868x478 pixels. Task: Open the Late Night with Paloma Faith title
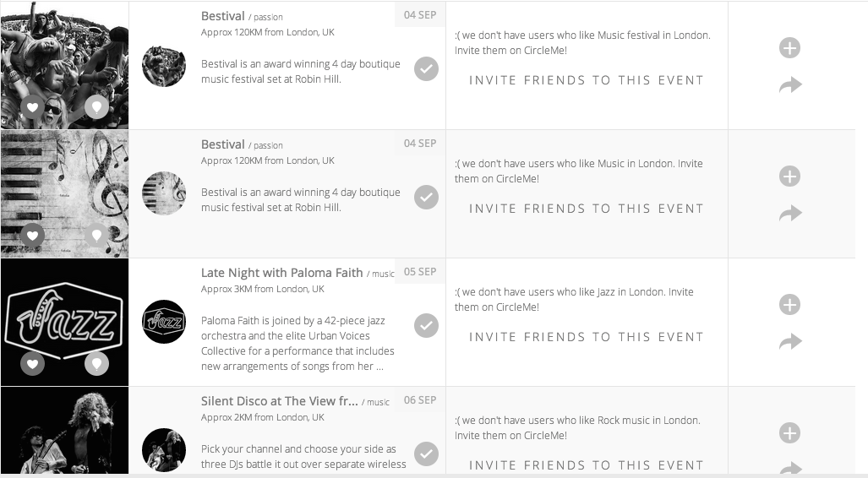click(x=281, y=273)
